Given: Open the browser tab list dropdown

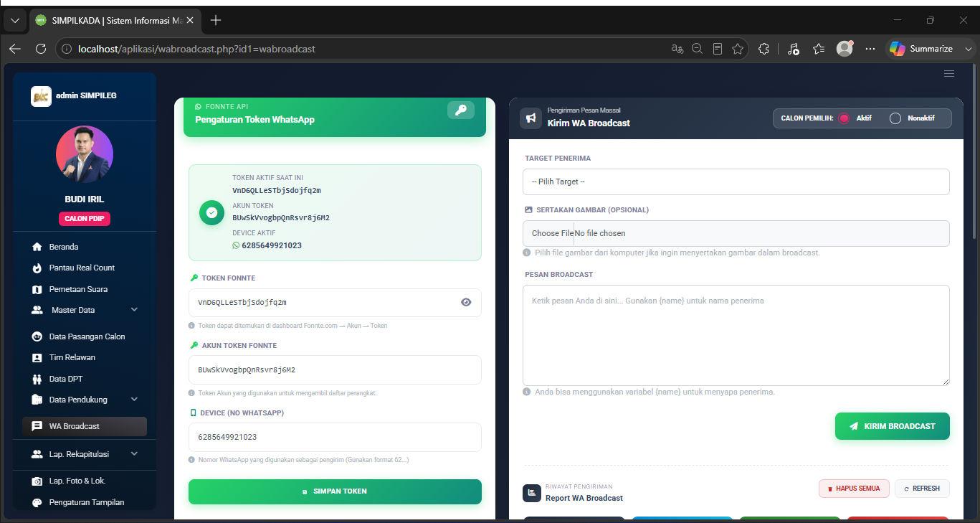Looking at the screenshot, I should (x=15, y=20).
